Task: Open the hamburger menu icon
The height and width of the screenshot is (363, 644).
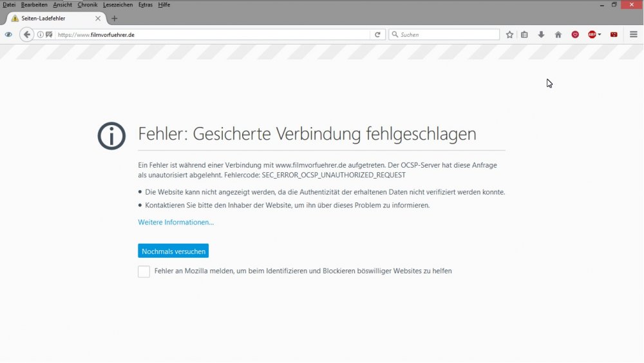Action: click(633, 35)
